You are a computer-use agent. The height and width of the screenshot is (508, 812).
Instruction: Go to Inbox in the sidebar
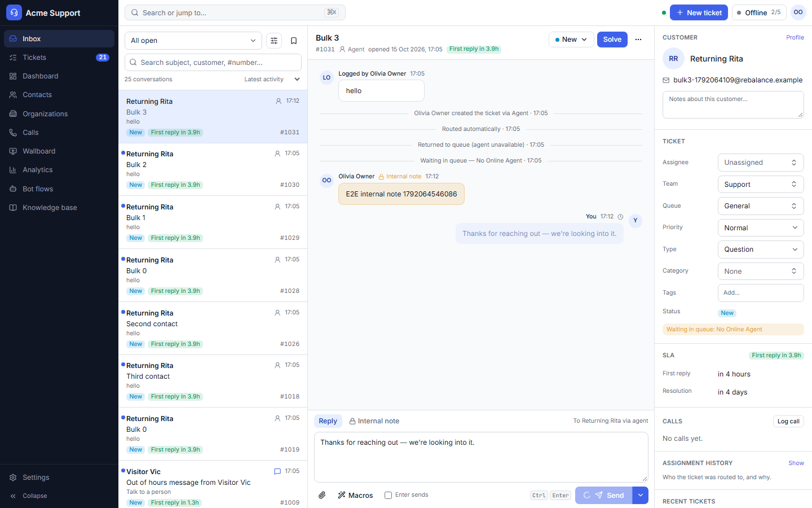[x=59, y=39]
